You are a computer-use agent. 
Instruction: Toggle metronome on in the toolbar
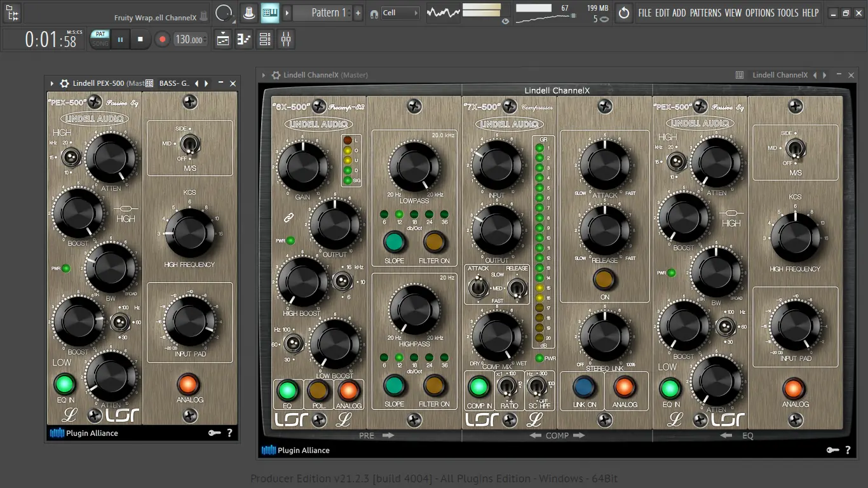coord(248,12)
